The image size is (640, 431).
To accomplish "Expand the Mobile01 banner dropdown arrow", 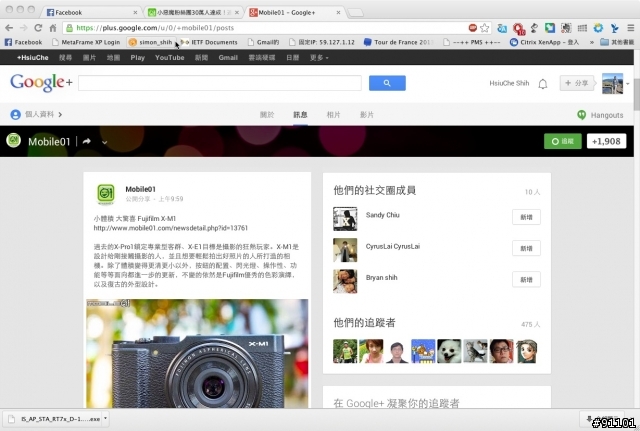I will point(104,142).
